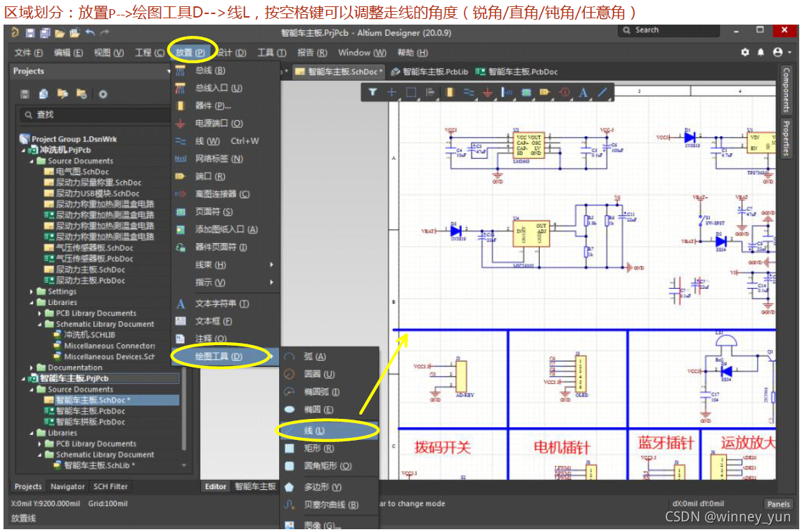Viewport: 802px width, 532px height.
Task: Click the 查找 search field in the Projects panel
Action: click(96, 115)
